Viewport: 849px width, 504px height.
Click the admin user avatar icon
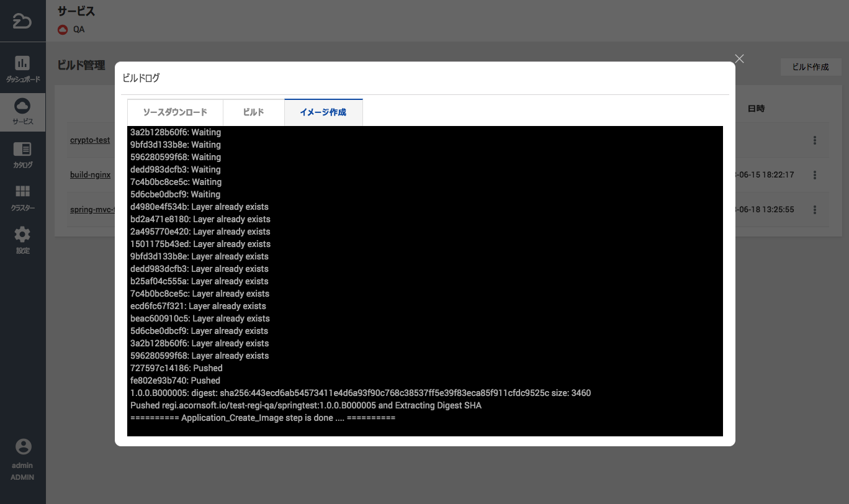click(x=23, y=447)
